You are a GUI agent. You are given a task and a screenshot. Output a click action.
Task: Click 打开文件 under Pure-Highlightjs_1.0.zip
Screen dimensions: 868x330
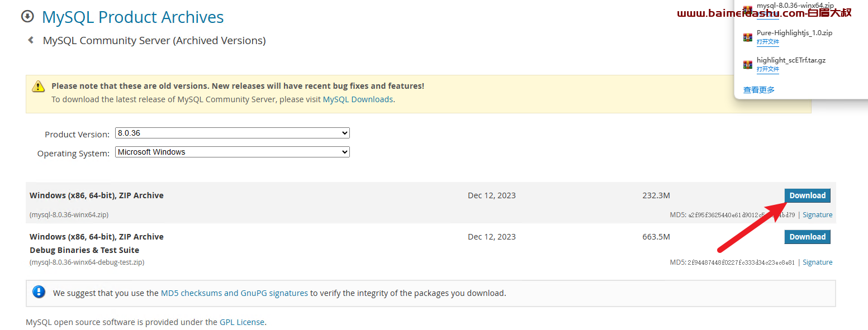(x=767, y=42)
